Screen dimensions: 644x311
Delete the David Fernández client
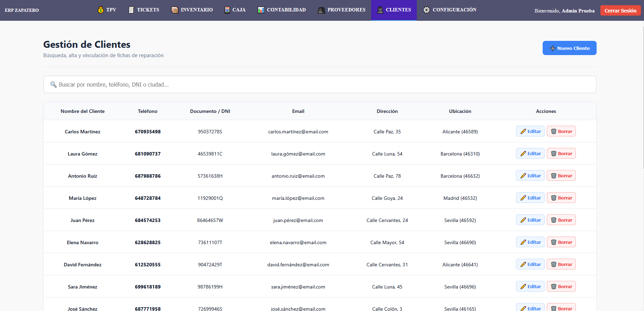[561, 264]
